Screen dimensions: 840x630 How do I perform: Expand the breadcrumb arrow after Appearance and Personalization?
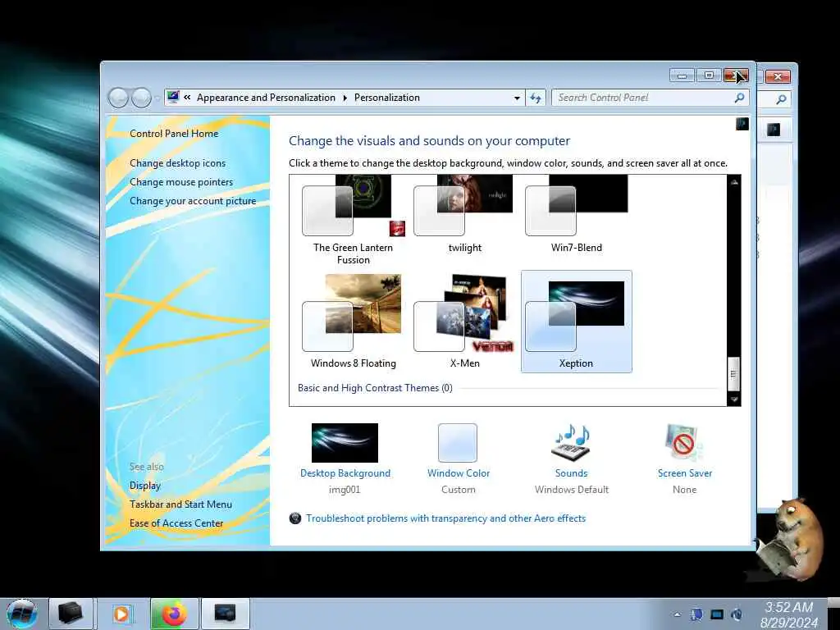345,98
